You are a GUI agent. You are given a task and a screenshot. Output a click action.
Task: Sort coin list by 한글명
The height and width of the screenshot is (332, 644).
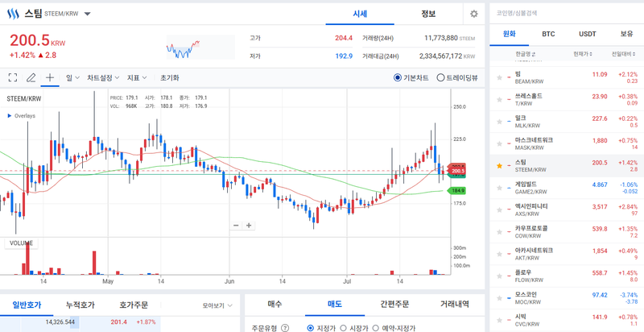pos(526,54)
